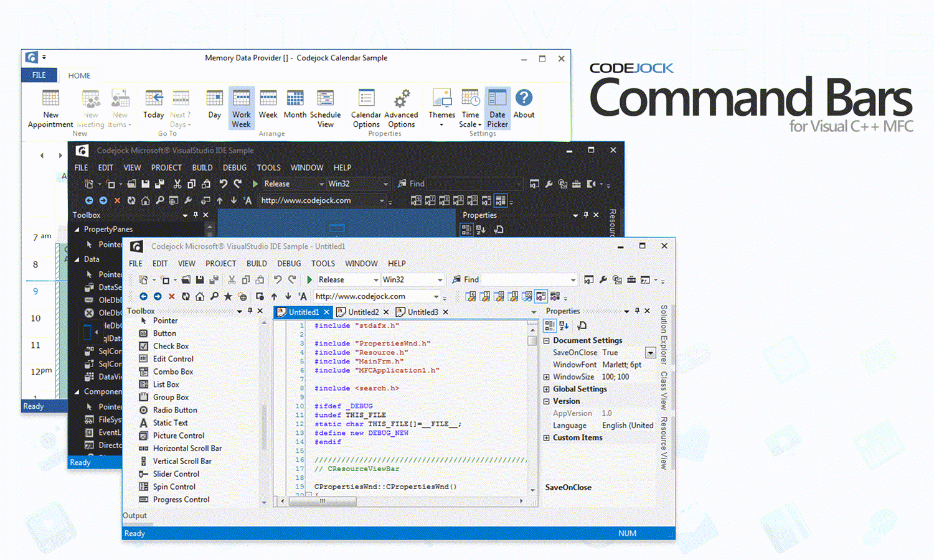Open BUILD menu in front IDE
Image resolution: width=934 pixels, height=560 pixels.
click(257, 264)
